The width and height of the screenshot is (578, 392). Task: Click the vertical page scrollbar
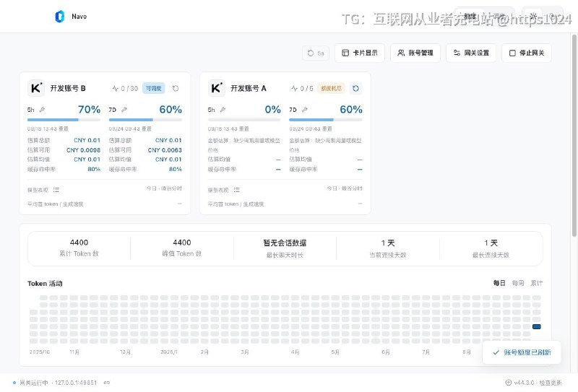[574, 136]
